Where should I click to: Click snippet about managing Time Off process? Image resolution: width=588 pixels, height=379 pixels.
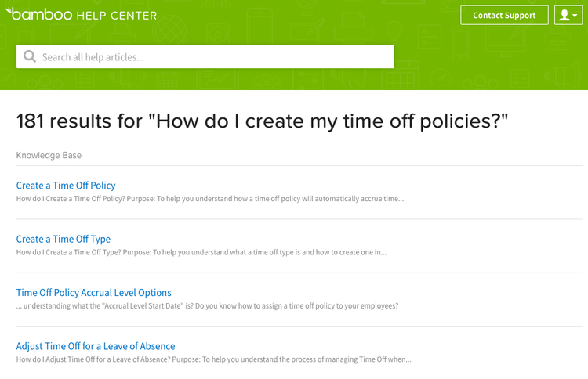coord(214,359)
